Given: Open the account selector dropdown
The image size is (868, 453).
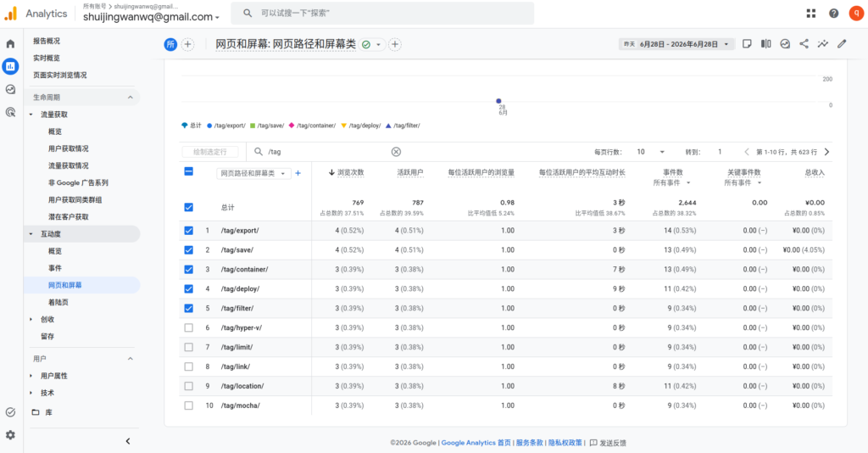Looking at the screenshot, I should tap(151, 17).
